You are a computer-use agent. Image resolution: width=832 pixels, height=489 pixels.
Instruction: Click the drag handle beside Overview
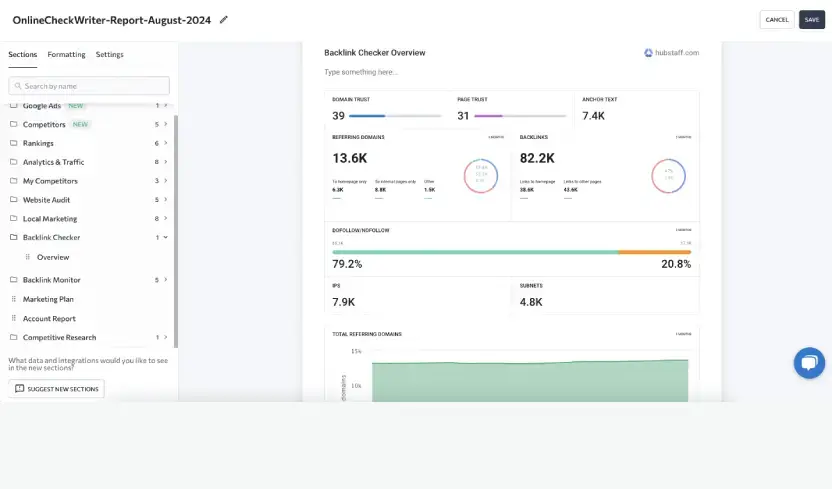tap(28, 257)
